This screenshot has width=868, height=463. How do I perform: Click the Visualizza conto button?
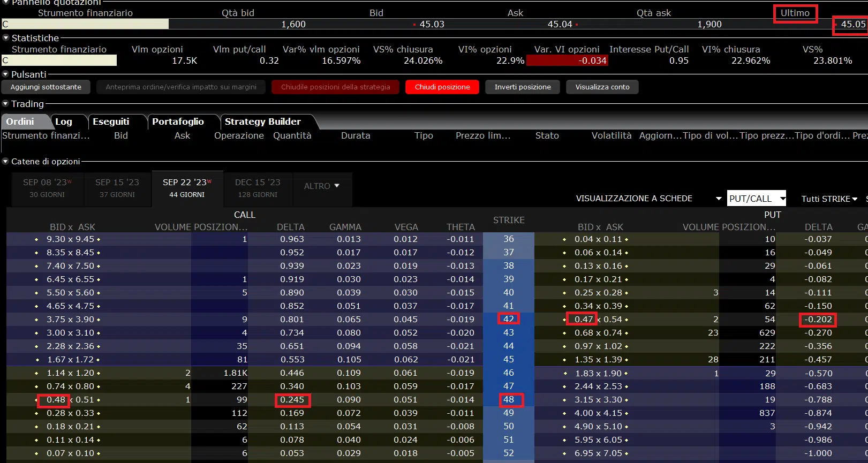tap(602, 87)
